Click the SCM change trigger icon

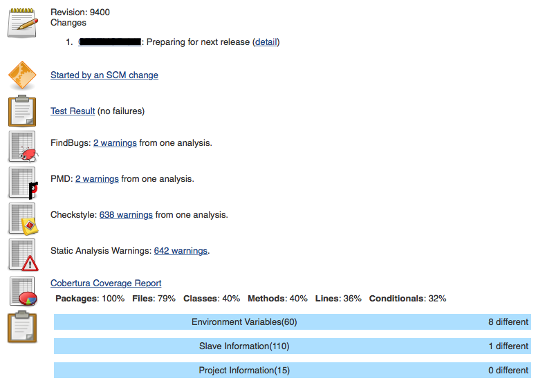(22, 75)
